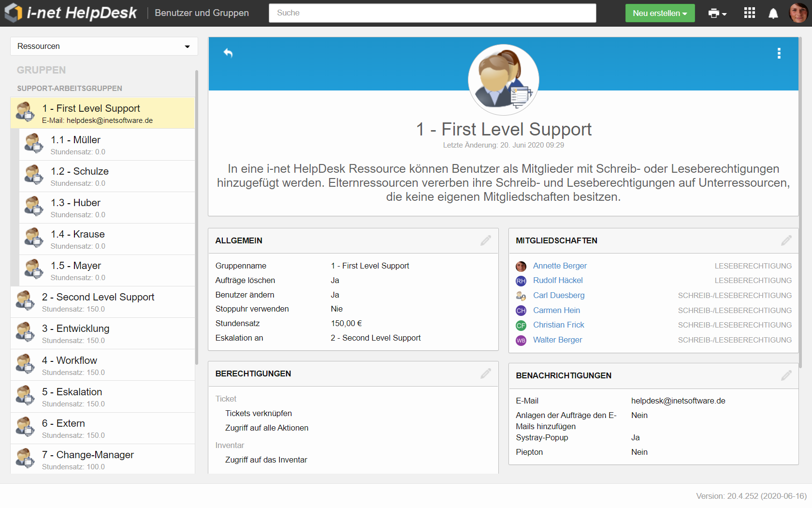Click the 1.2 - Schulze group icon

34,175
